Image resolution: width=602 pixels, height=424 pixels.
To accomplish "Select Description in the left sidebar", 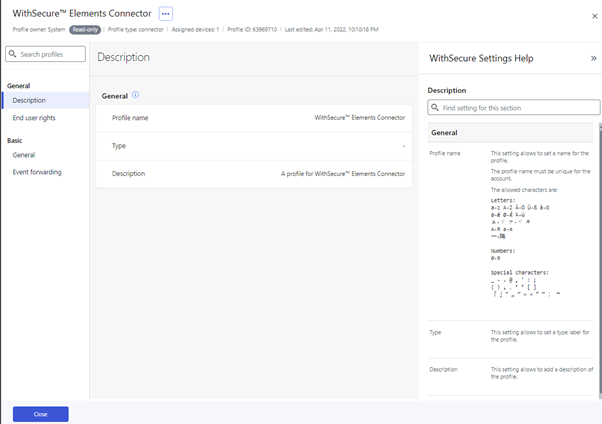I will 46,100.
